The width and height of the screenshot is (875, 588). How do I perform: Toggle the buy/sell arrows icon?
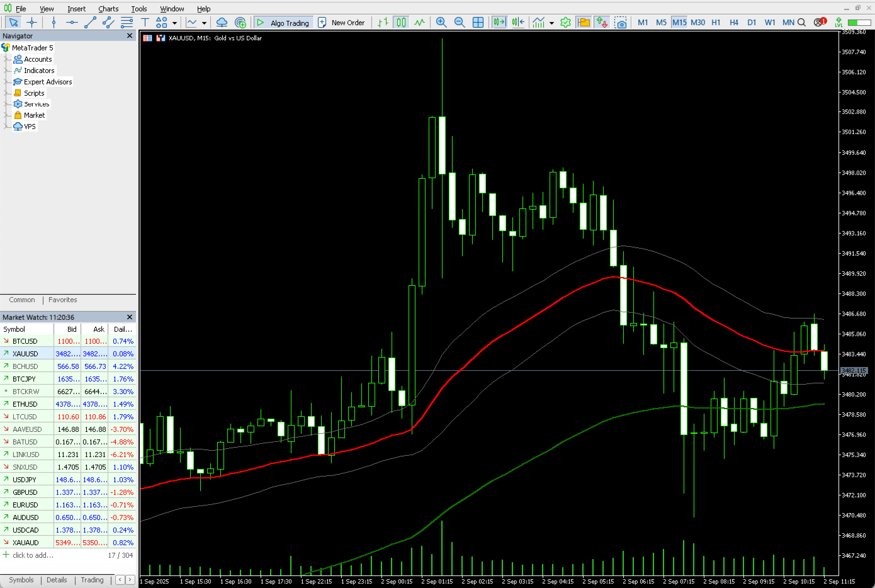point(602,22)
